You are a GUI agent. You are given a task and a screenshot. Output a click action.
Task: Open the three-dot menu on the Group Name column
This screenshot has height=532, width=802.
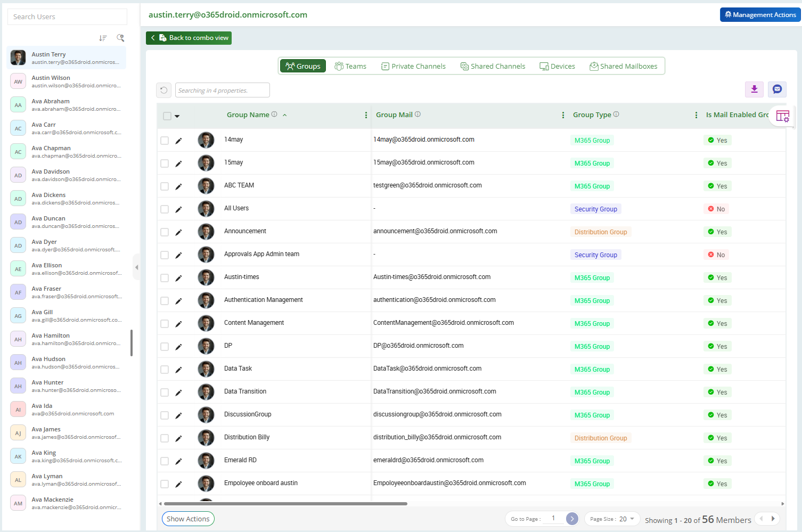click(366, 114)
